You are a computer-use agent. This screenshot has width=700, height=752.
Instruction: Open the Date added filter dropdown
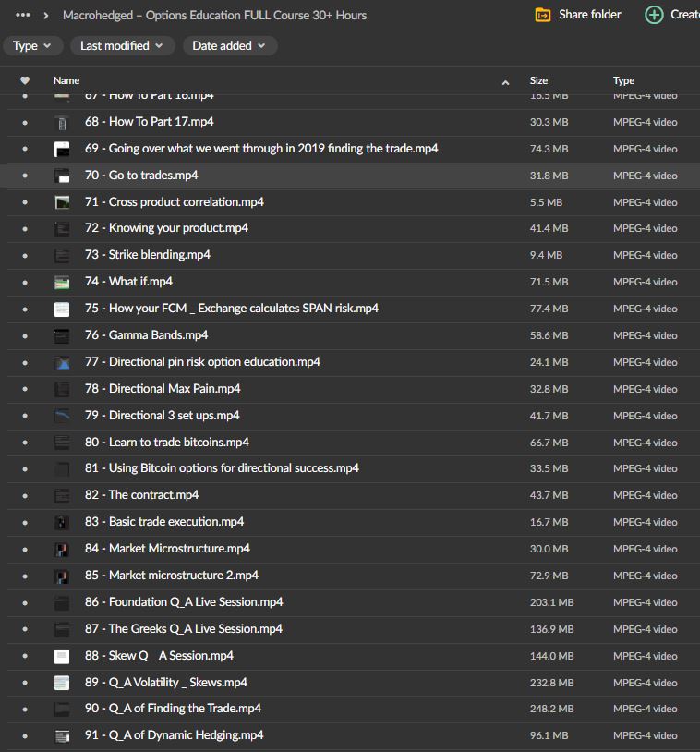coord(229,46)
